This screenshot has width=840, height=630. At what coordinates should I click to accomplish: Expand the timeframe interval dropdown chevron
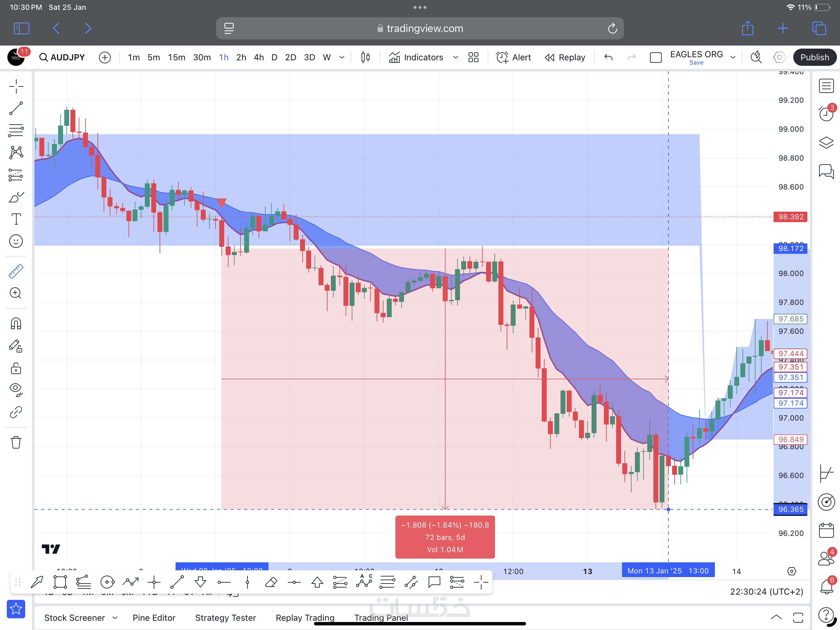[342, 58]
